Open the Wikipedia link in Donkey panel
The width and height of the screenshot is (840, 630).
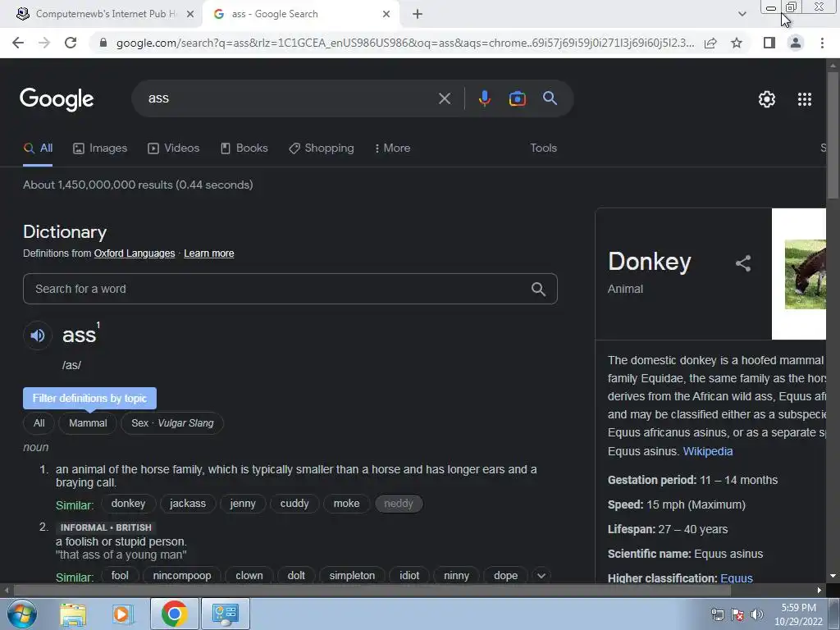(x=708, y=452)
